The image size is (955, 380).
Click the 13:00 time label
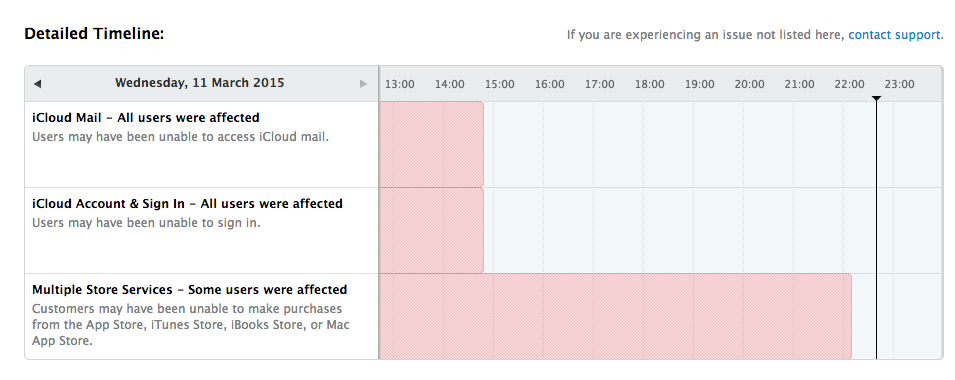(400, 85)
